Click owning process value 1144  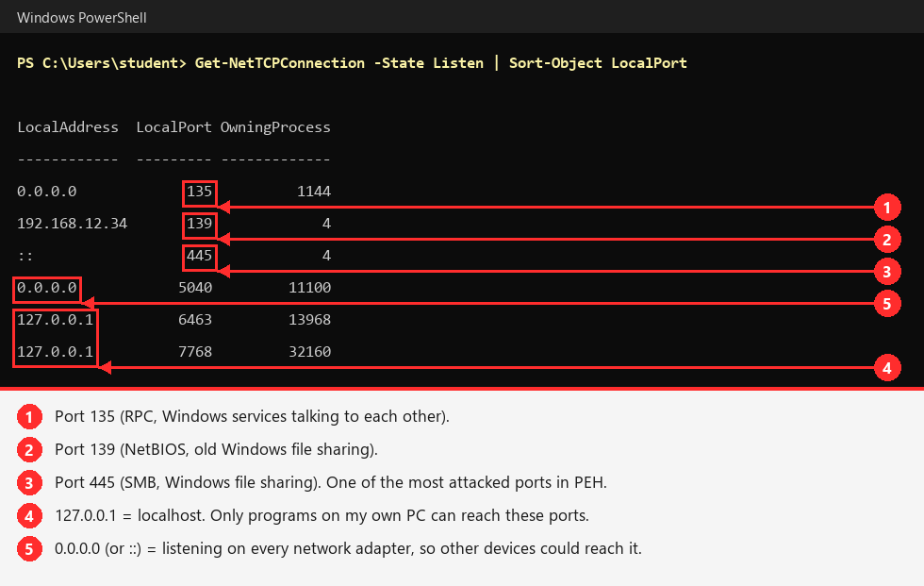[313, 191]
